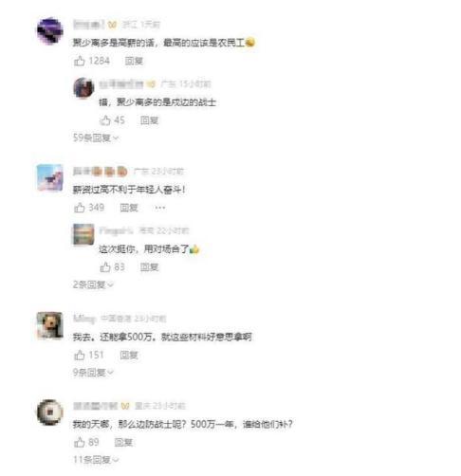Like the comment with 349 likes

click(x=79, y=208)
